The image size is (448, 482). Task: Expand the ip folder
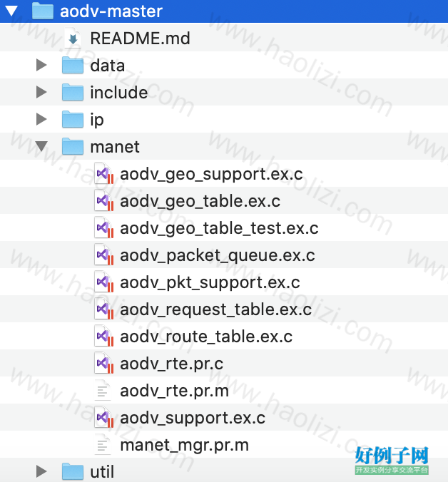tap(41, 119)
